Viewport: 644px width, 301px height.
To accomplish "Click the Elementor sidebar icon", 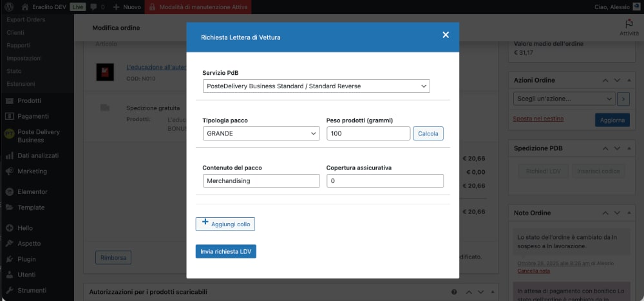I will coord(10,192).
